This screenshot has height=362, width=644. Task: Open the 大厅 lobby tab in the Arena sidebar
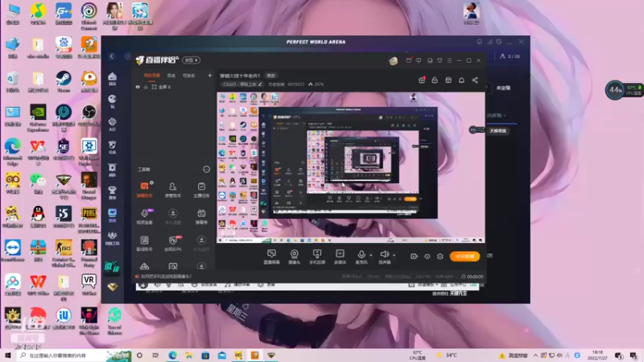click(x=112, y=124)
